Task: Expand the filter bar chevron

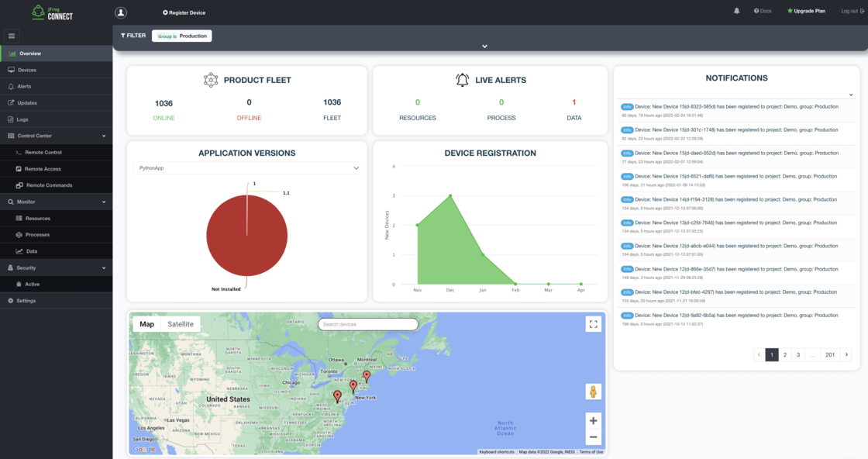Action: click(x=484, y=47)
